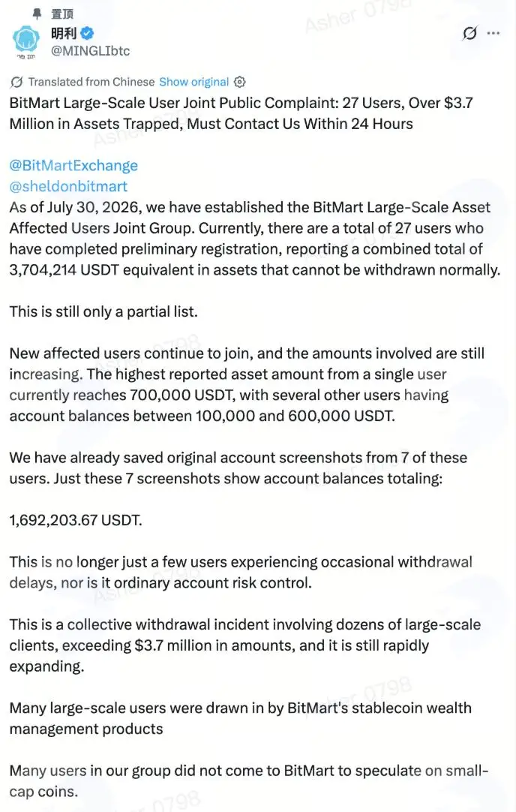Open the 明利 profile avatar
Viewport: 516px width, 812px height.
[x=26, y=41]
